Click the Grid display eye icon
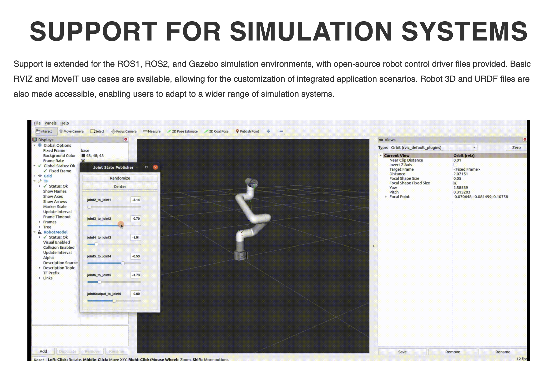Screen dimensions: 545x392 click(40, 176)
